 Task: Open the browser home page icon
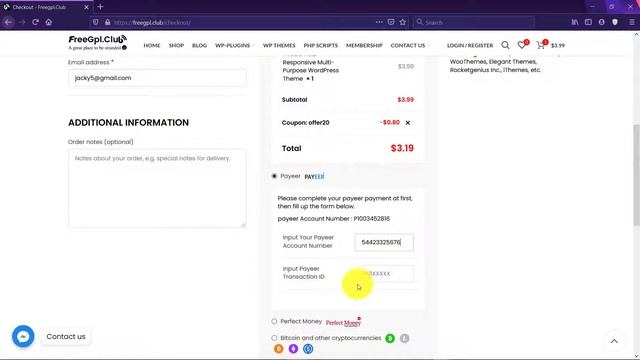pyautogui.click(x=49, y=22)
